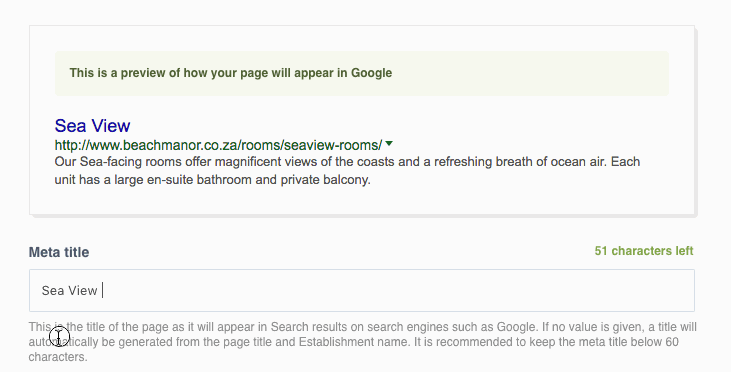Select the 51 characters left counter
Screen dimensions: 731x372
(644, 251)
